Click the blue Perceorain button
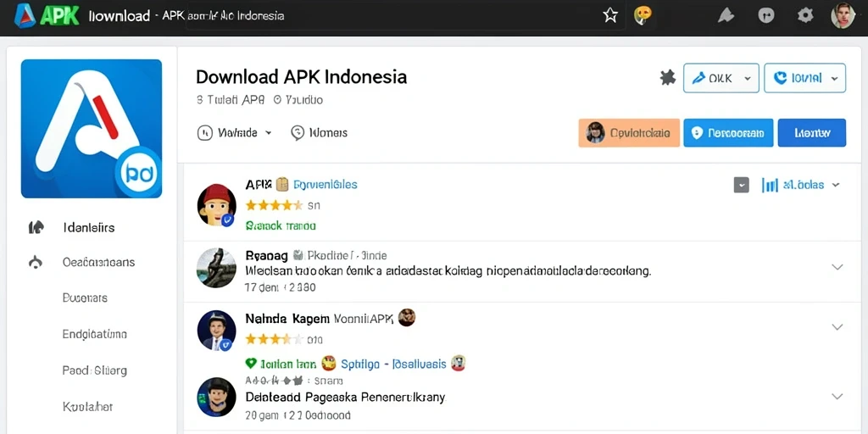The height and width of the screenshot is (434, 868). click(x=728, y=133)
